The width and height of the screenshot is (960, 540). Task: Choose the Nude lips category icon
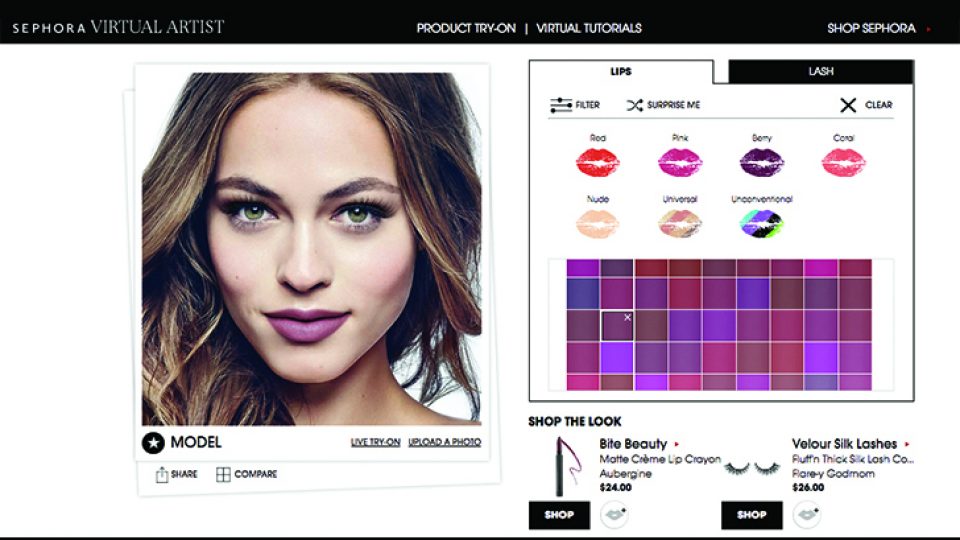tap(598, 223)
